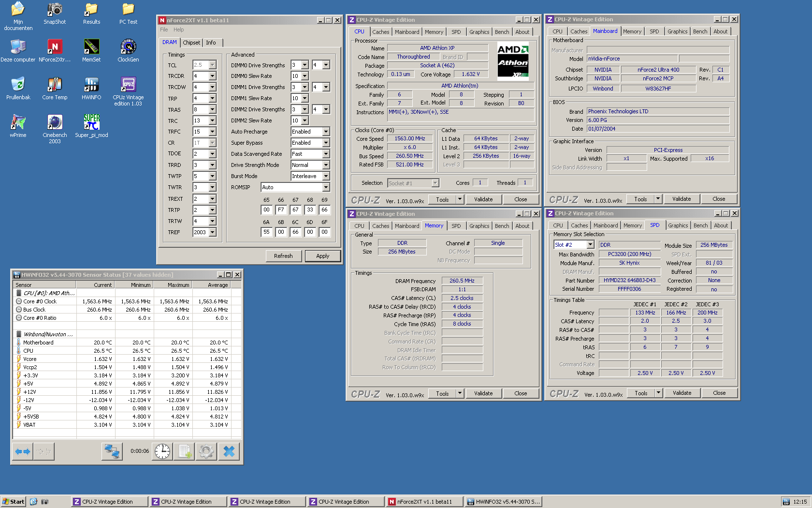Open the Burst Mode Interleave dropdown
Image resolution: width=812 pixels, height=508 pixels.
[326, 176]
